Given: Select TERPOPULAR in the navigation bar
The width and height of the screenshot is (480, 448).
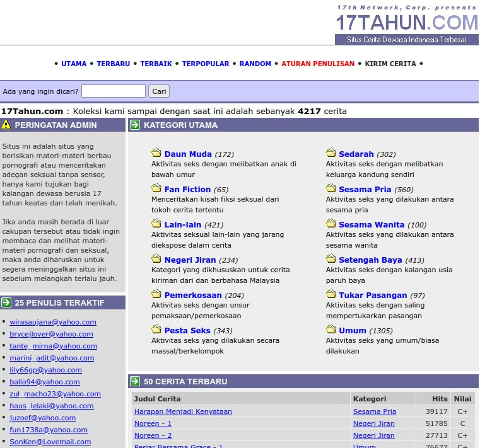Looking at the screenshot, I should click(206, 64).
